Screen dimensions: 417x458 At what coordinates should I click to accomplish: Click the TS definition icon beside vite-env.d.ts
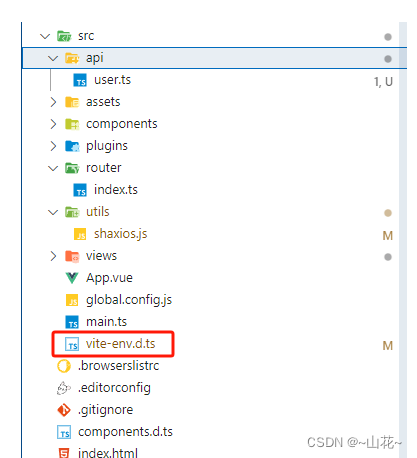pos(72,344)
